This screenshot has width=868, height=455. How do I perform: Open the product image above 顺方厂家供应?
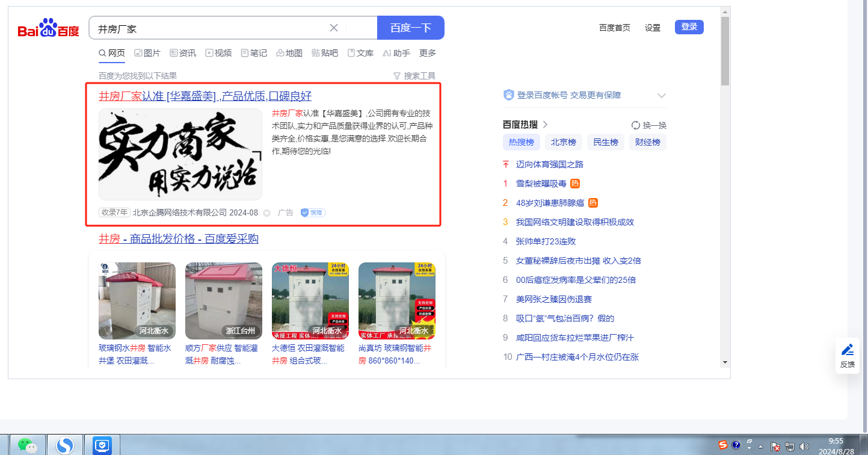click(224, 301)
